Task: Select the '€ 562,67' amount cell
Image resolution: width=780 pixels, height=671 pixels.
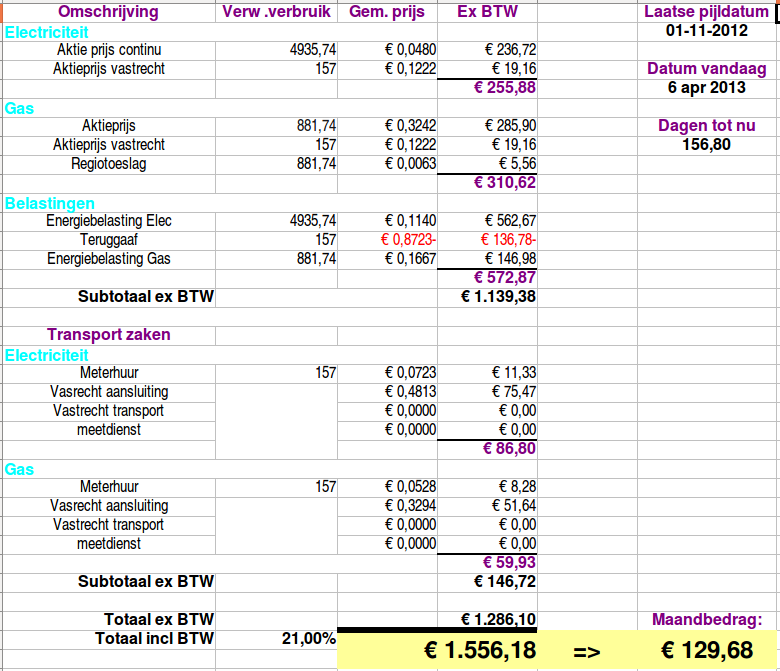Action: tap(487, 221)
